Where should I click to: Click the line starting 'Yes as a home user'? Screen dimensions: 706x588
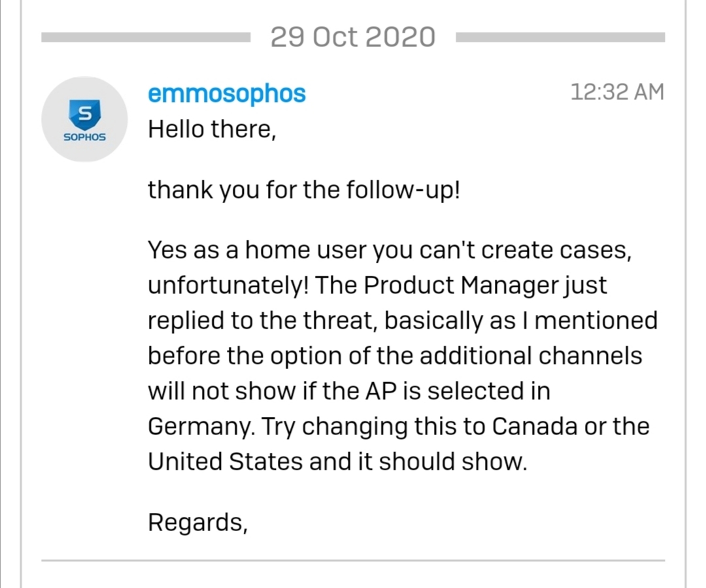pos(390,250)
